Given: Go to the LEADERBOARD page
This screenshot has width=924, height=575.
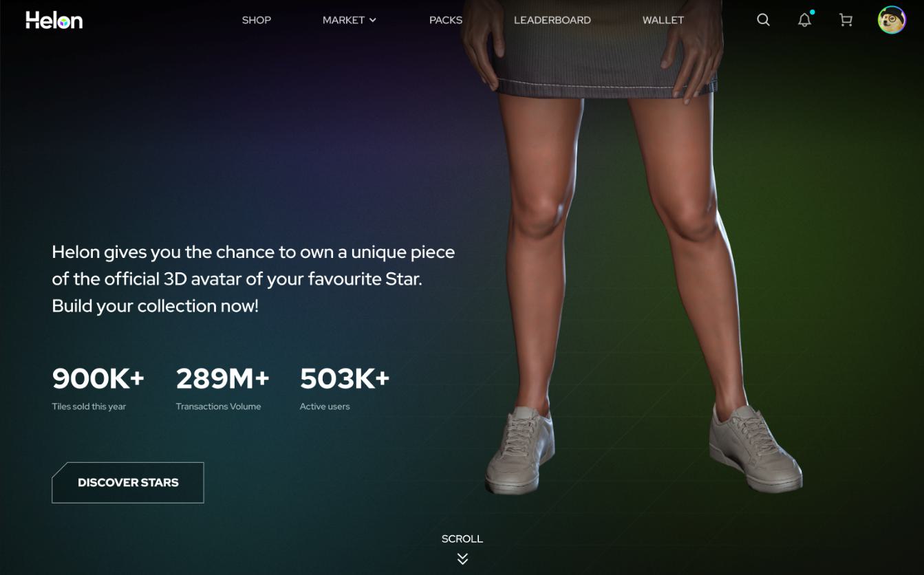Looking at the screenshot, I should pyautogui.click(x=552, y=20).
